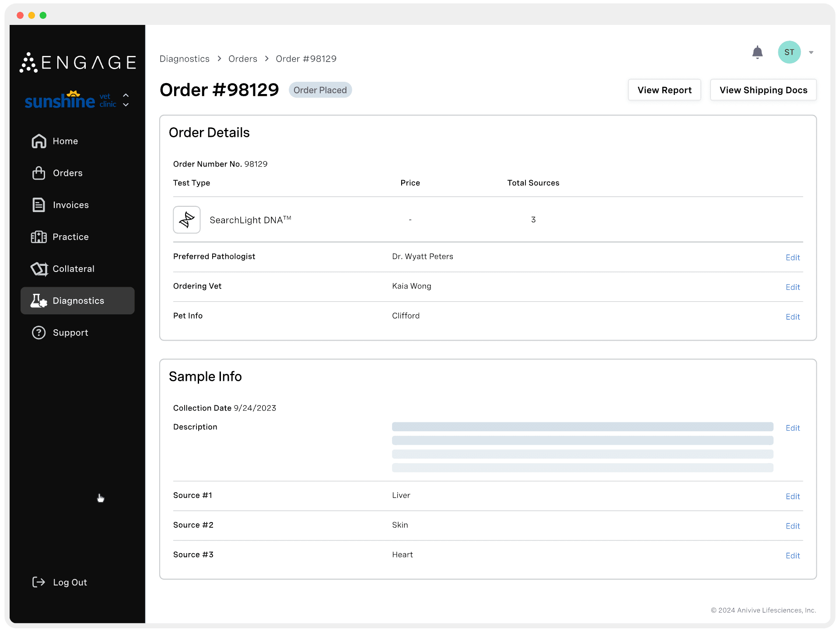This screenshot has height=634, width=840.
Task: Click the Support question mark icon
Action: point(39,333)
